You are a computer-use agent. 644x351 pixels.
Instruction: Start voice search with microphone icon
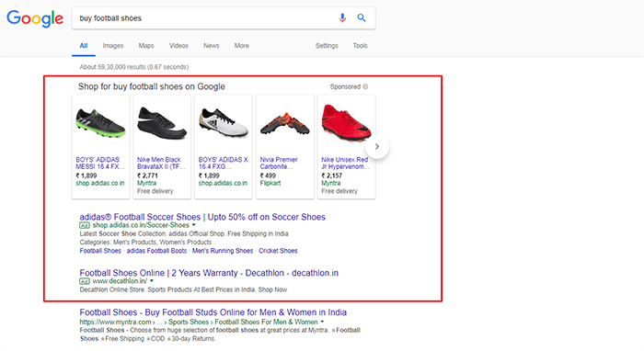click(342, 17)
